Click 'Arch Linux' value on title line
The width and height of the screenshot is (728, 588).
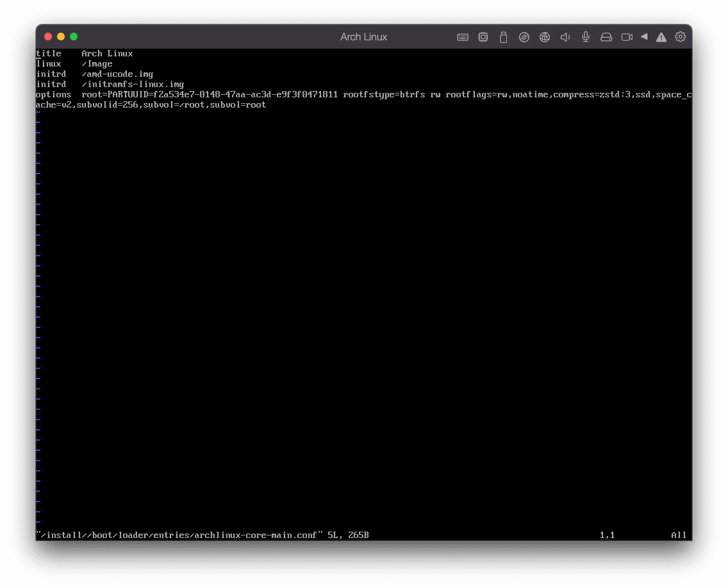[x=107, y=53]
